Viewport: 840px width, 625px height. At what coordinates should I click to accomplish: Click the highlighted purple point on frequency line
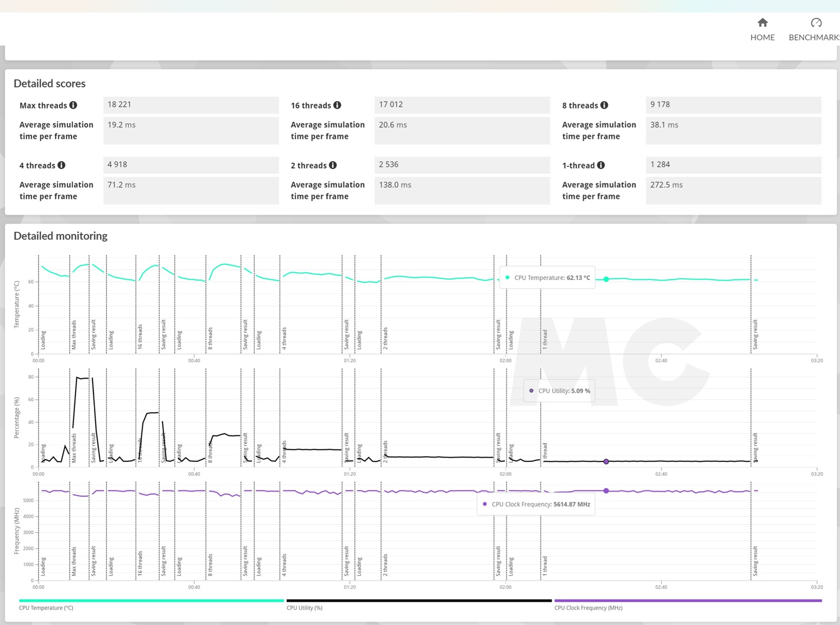point(606,491)
